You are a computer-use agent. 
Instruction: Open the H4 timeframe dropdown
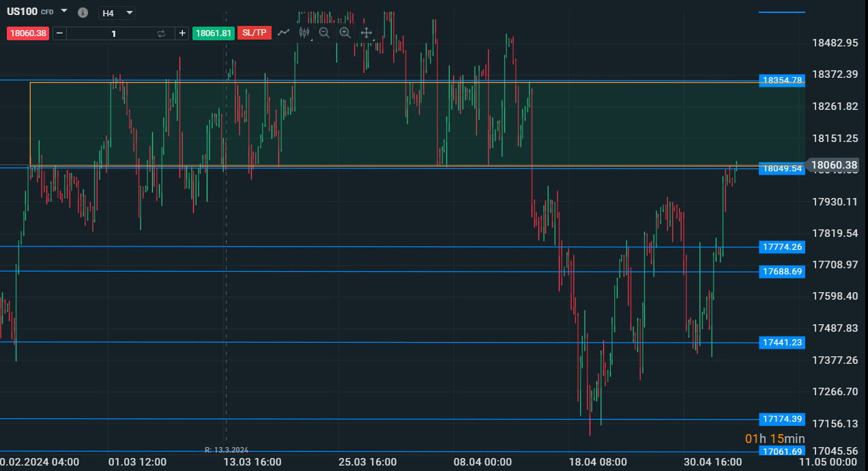pos(117,13)
